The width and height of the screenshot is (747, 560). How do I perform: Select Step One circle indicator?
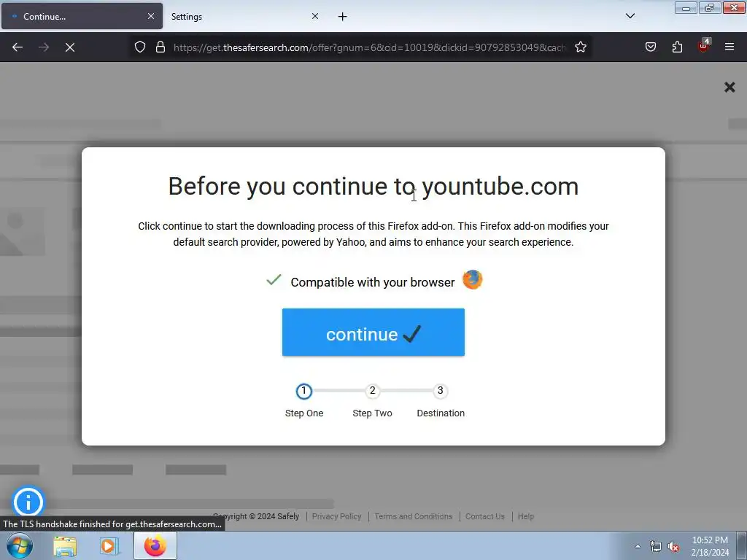304,392
